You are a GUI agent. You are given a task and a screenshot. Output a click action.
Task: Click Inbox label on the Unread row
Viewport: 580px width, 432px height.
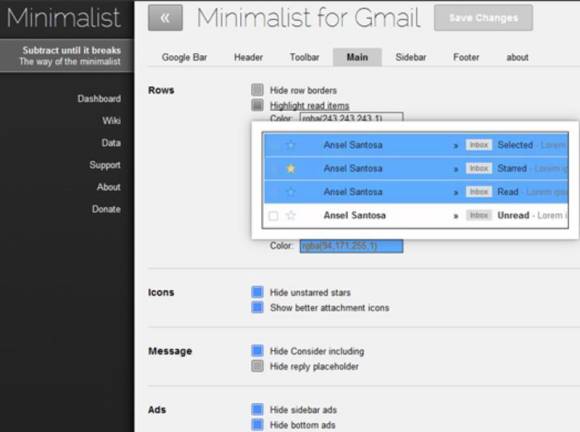click(x=479, y=215)
